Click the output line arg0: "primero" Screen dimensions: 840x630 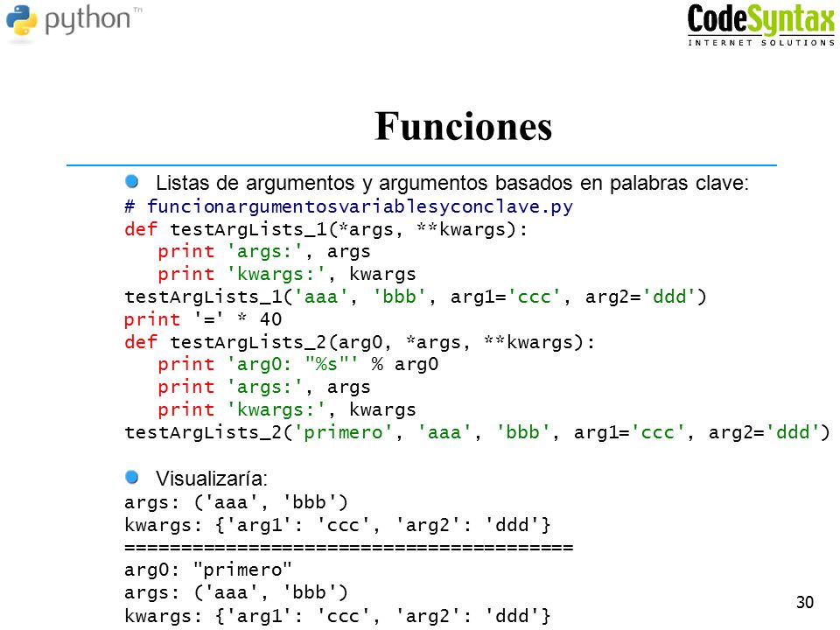point(208,570)
